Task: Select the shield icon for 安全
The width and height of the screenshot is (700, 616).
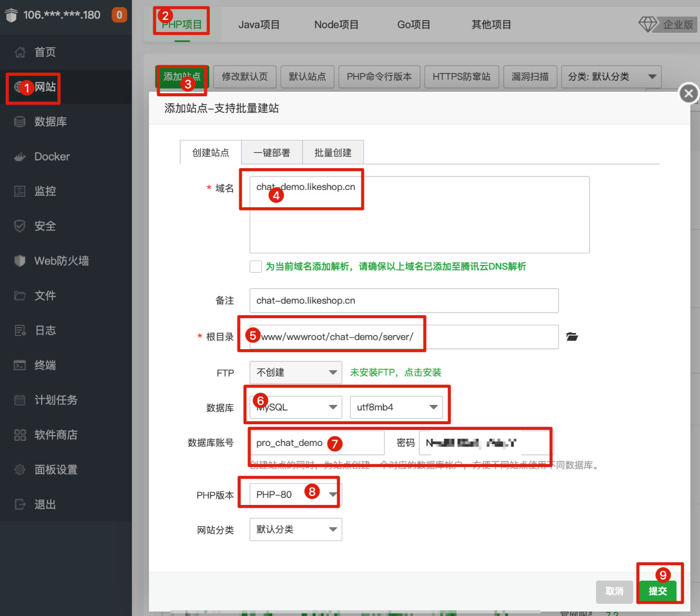Action: point(20,226)
